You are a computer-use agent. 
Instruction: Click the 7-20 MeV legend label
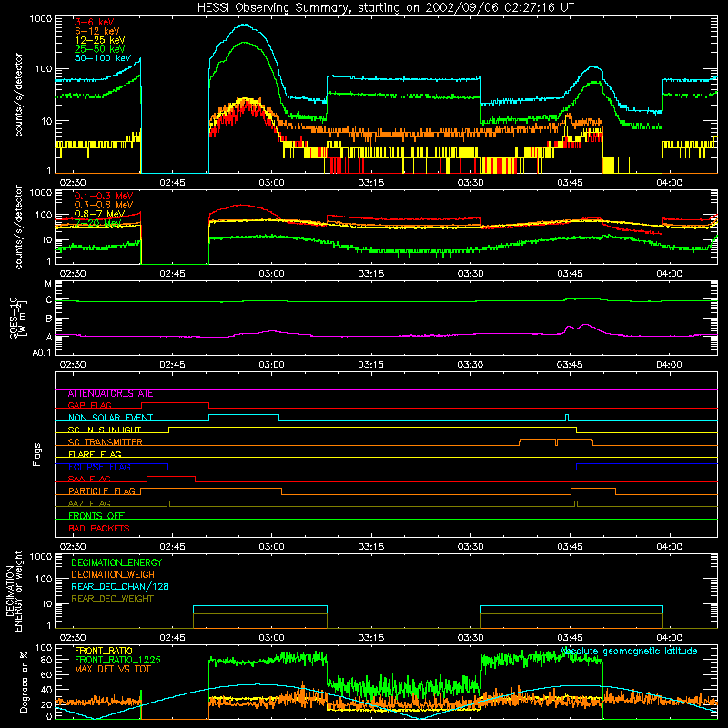pos(98,223)
